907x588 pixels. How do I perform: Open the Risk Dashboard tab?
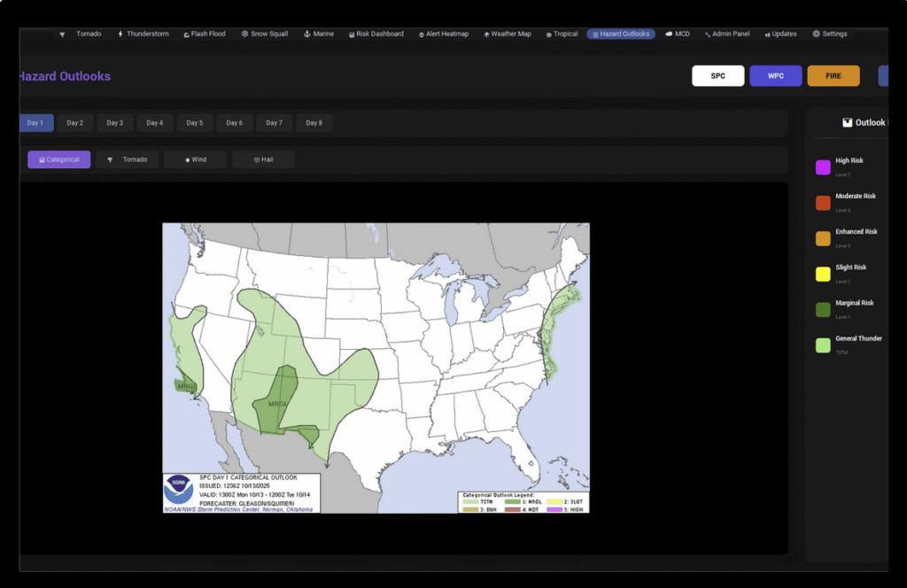pos(376,35)
